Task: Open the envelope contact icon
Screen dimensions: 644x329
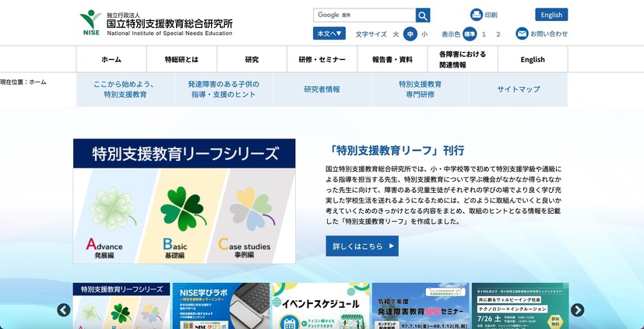Action: click(x=522, y=33)
